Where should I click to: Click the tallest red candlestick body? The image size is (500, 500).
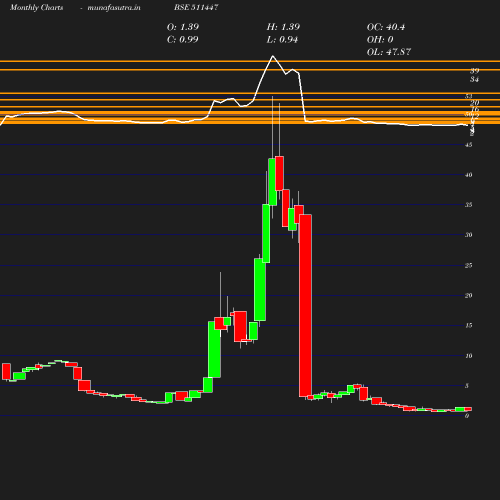305,306
